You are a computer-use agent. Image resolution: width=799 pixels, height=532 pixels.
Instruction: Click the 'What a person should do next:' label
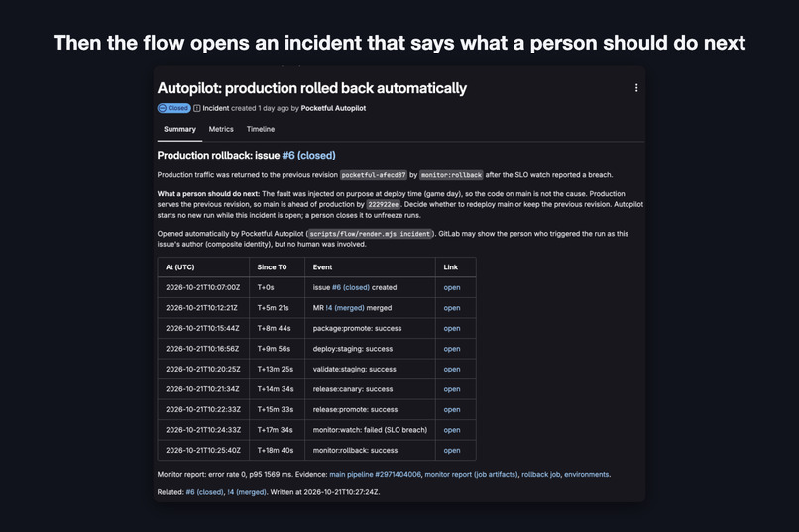(208, 194)
